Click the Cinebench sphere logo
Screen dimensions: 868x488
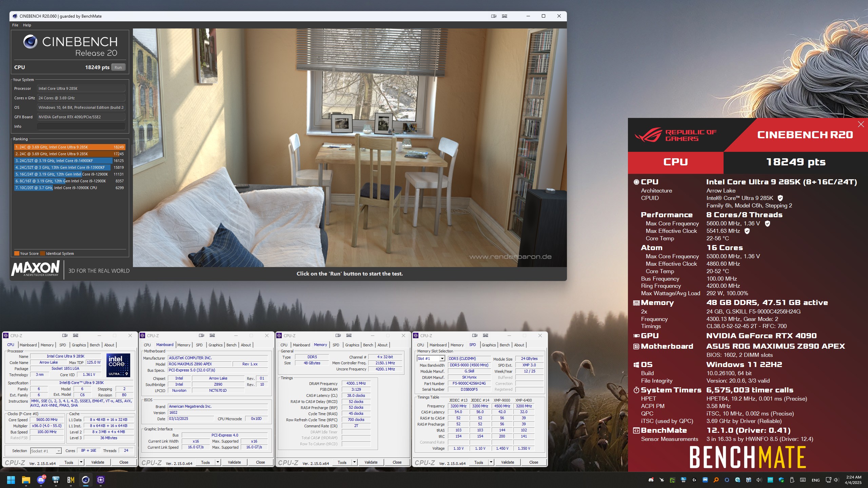tap(30, 42)
